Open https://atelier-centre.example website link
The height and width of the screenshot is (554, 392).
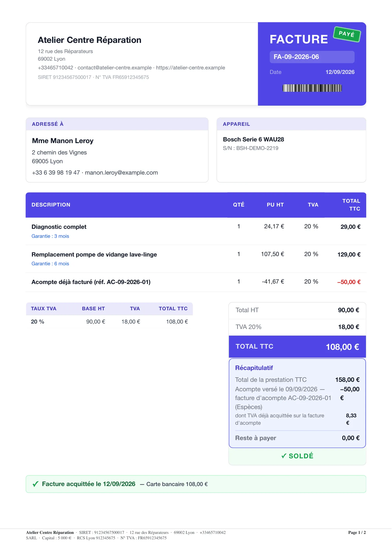click(190, 68)
